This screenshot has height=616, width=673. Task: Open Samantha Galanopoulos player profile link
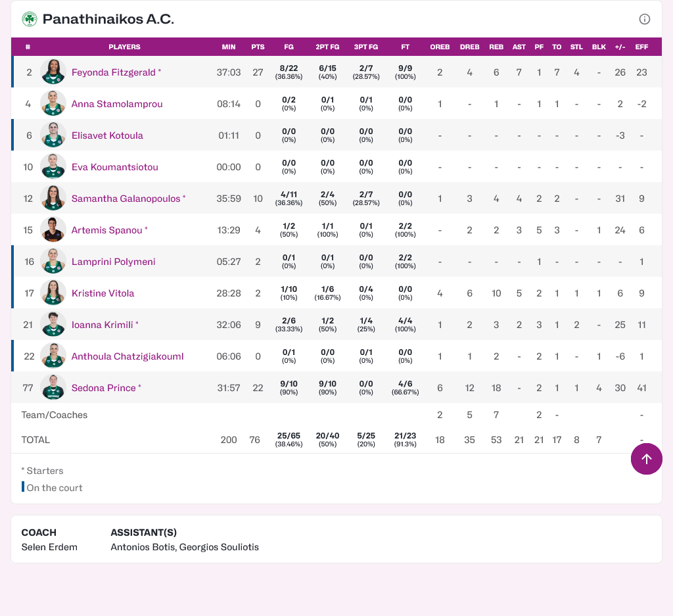[126, 199]
